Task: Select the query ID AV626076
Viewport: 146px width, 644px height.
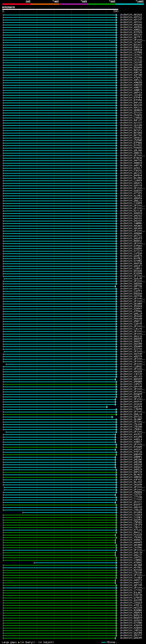Action: point(8,7)
